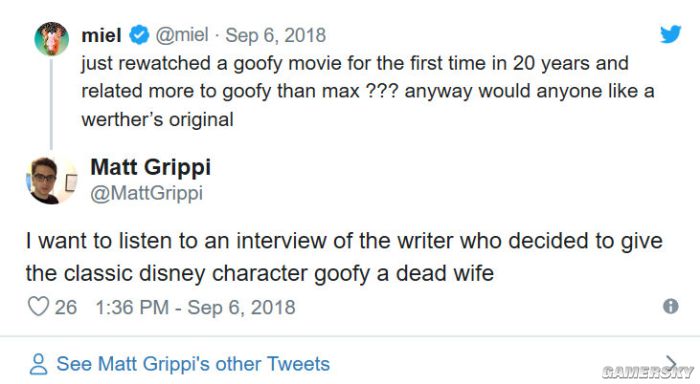Screen dimensions: 700x384
Task: Click the Gamersky watermark
Action: [647, 372]
